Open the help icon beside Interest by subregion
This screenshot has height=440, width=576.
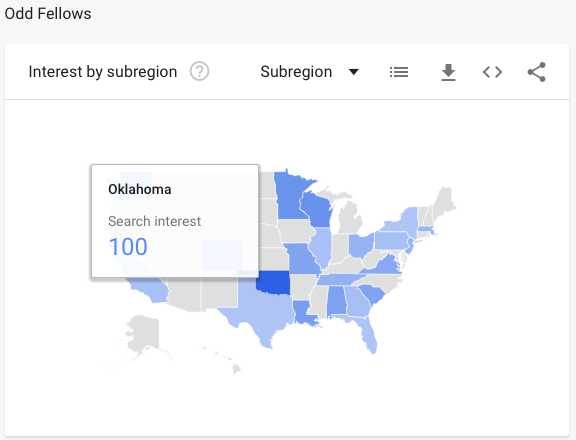pyautogui.click(x=199, y=71)
